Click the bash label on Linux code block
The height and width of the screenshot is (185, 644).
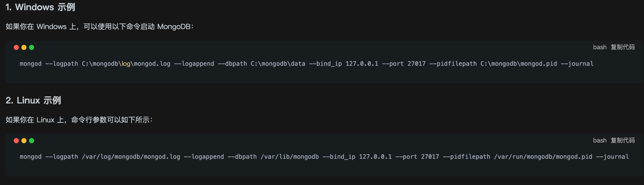[600, 140]
